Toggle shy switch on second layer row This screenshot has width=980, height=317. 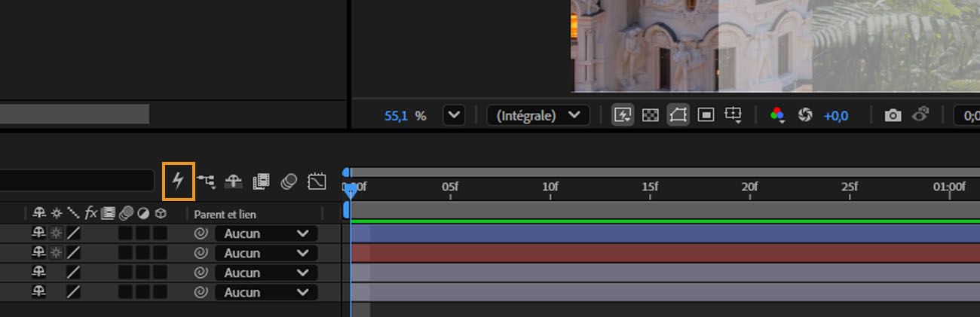38,253
